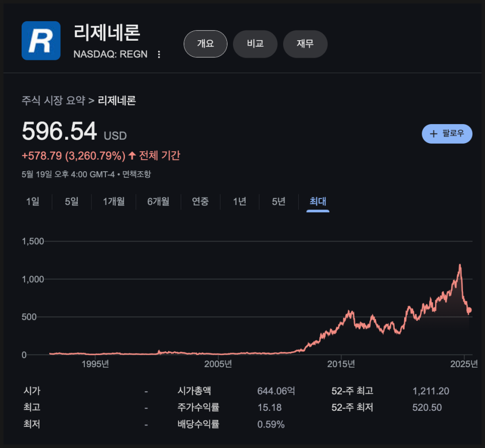Switch to the 비교 compare tab
The width and height of the screenshot is (485, 448).
[255, 44]
